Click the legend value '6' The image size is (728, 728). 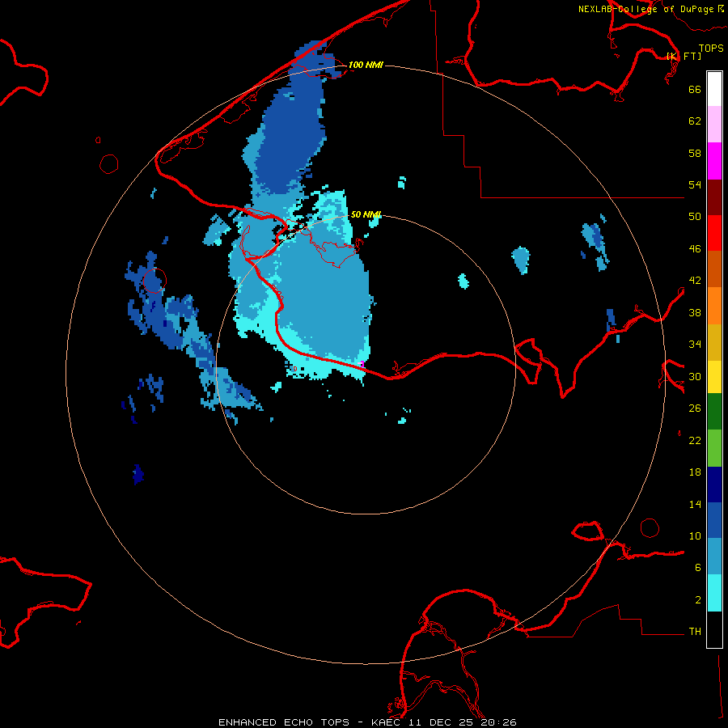coord(698,568)
